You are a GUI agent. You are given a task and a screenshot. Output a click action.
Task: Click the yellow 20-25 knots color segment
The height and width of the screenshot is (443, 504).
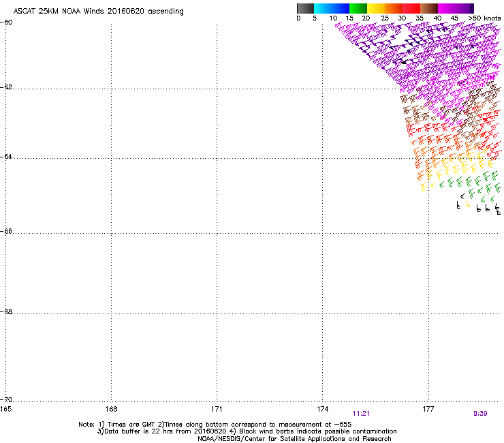tap(376, 8)
